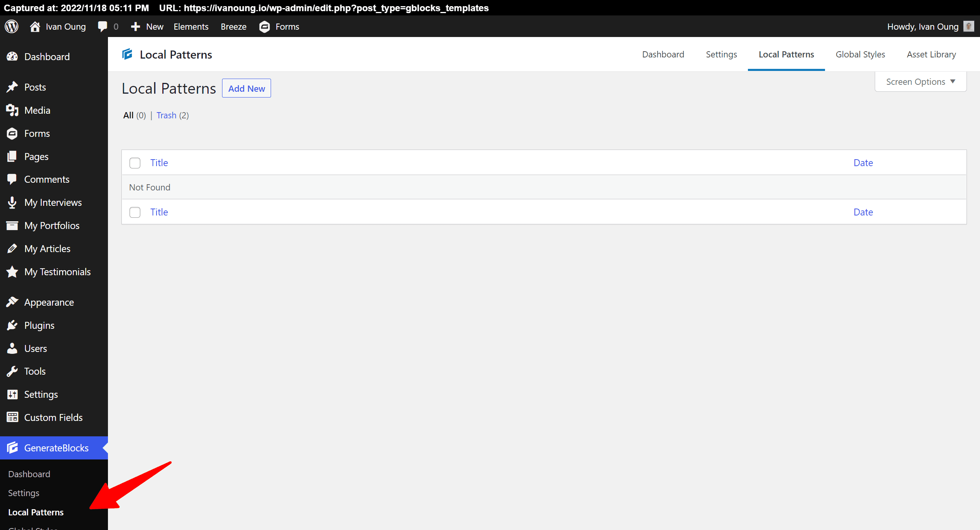Visit the Ivan Oung site name link

click(x=66, y=27)
